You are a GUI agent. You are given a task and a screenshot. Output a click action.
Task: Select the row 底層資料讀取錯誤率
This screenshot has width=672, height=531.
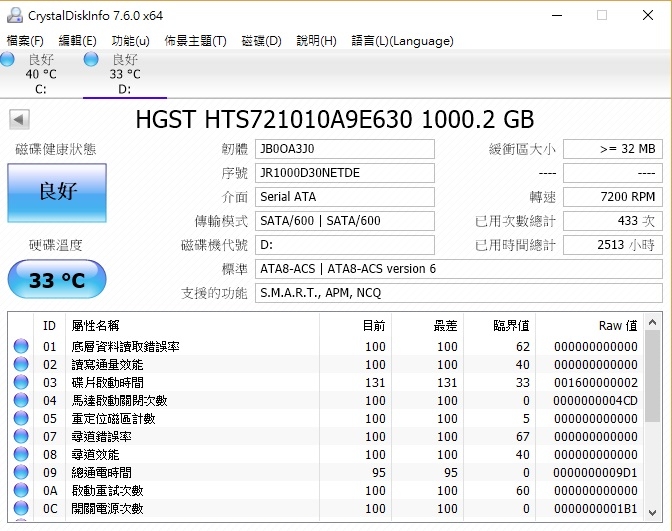pos(326,346)
